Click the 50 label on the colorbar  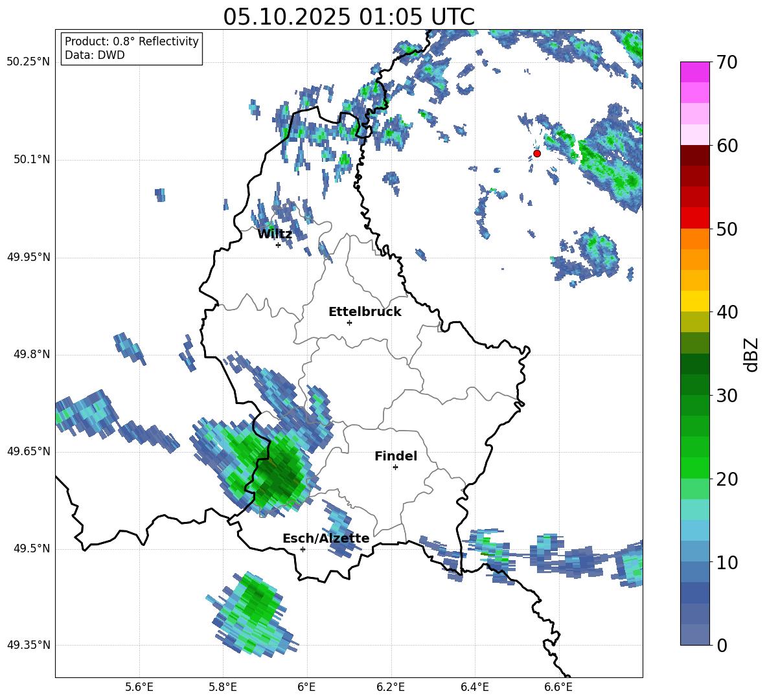point(727,229)
